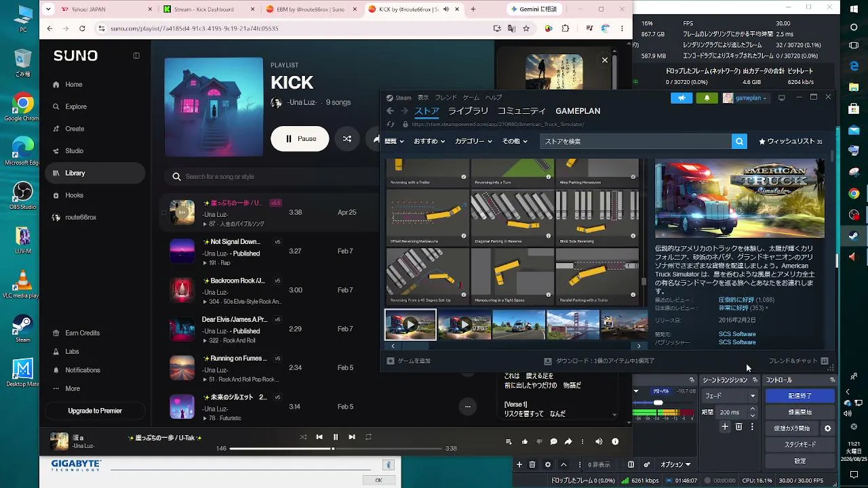This screenshot has width=868, height=488.
Task: Click OK in the GIGABYTE dialog
Action: point(378,481)
